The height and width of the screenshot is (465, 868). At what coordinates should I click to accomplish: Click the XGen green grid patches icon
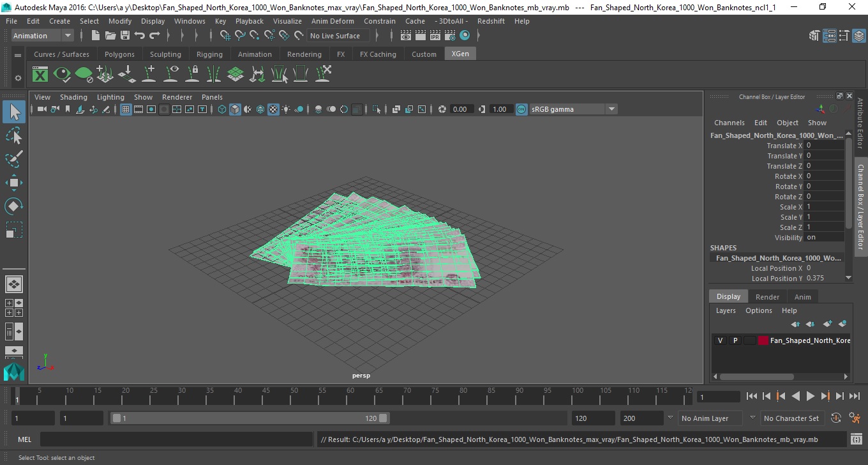click(x=236, y=75)
